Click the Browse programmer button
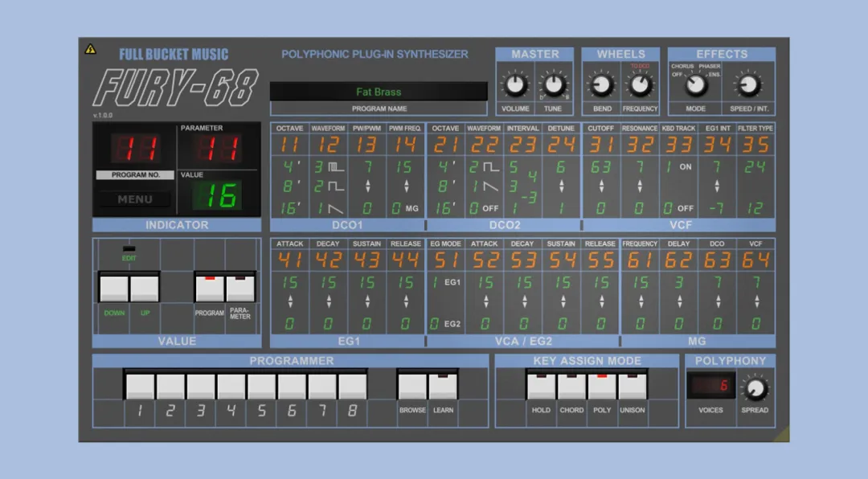 412,386
